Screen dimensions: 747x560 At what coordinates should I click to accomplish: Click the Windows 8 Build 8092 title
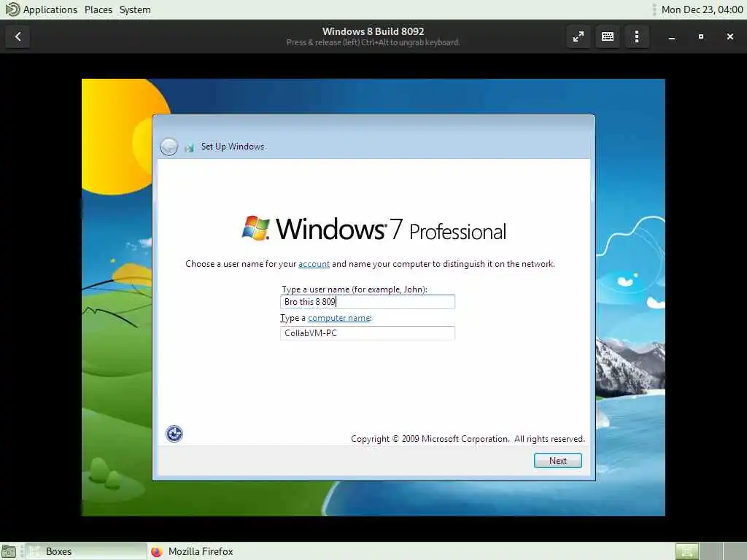pos(373,31)
